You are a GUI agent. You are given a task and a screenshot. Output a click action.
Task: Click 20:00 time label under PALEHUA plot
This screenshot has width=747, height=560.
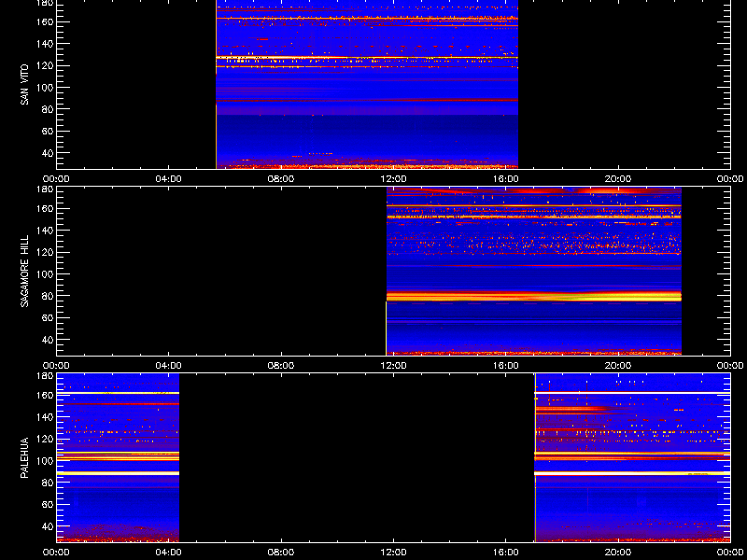(618, 553)
